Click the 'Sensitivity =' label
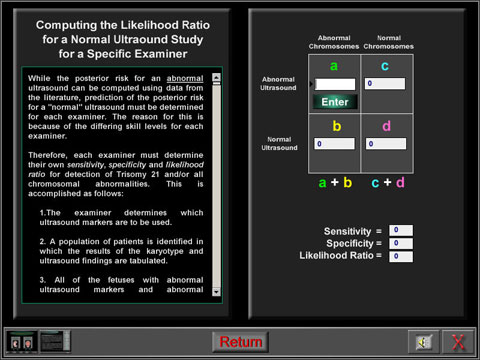 353,231
